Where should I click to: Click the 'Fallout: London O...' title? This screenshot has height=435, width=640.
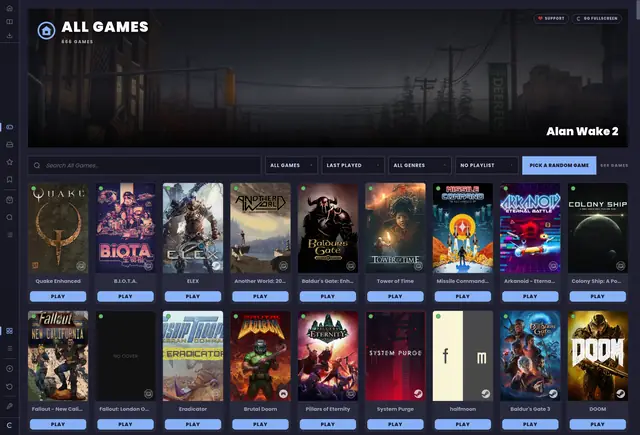pos(125,409)
